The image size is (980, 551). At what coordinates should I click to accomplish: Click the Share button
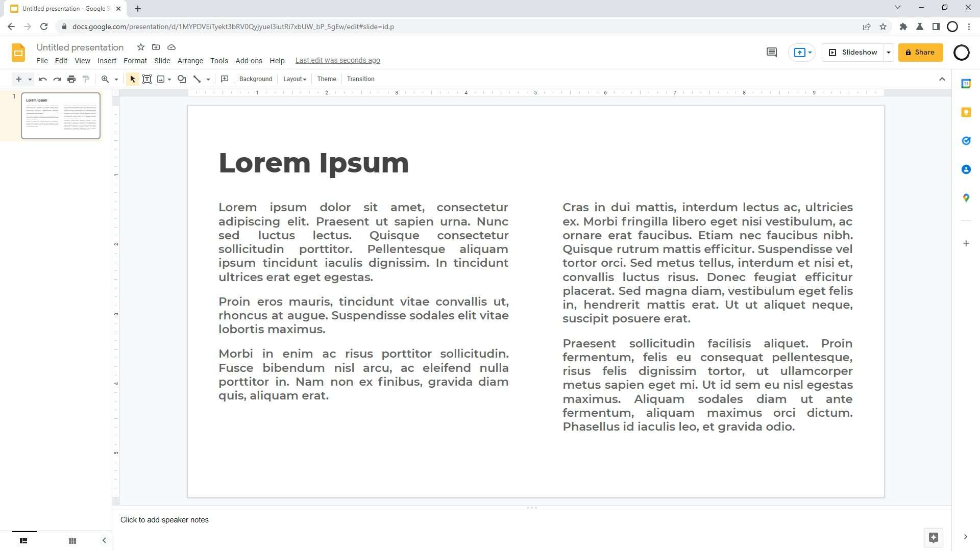[920, 52]
